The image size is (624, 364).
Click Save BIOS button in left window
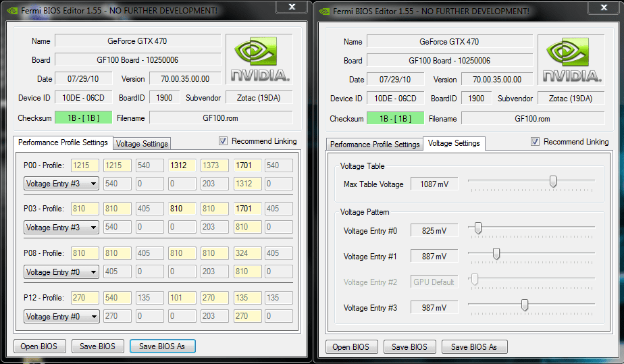click(97, 346)
